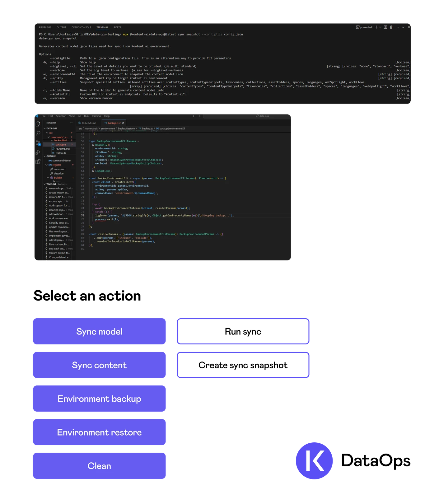The image size is (448, 504).
Task: Select restore.ts in the explorer tree
Action: click(61, 153)
